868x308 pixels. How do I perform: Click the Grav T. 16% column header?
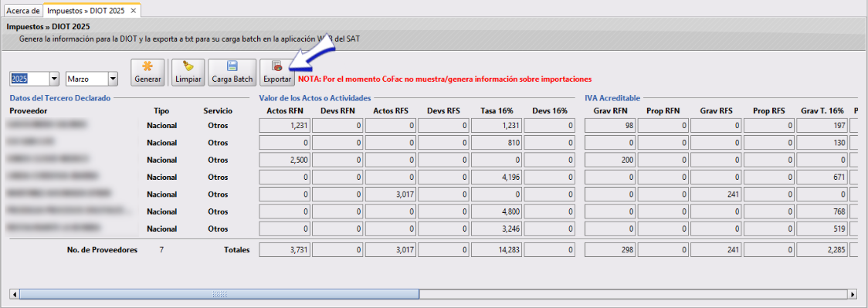(822, 110)
